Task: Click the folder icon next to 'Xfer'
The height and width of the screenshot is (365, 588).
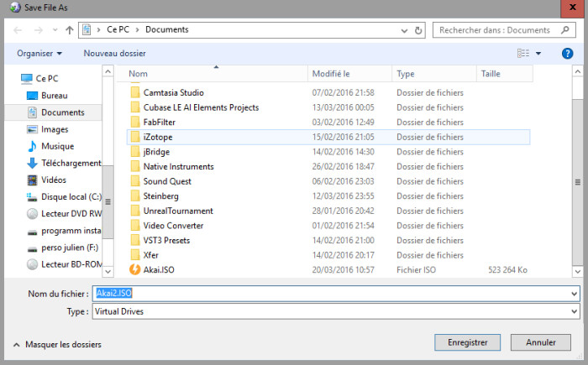Action: [x=135, y=255]
